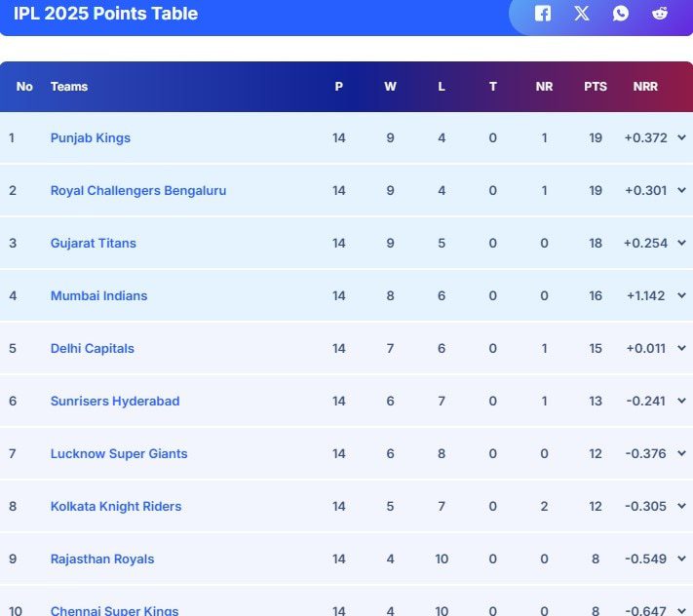This screenshot has height=616, width=693.
Task: Share the table on X (Twitter)
Action: pos(582,14)
